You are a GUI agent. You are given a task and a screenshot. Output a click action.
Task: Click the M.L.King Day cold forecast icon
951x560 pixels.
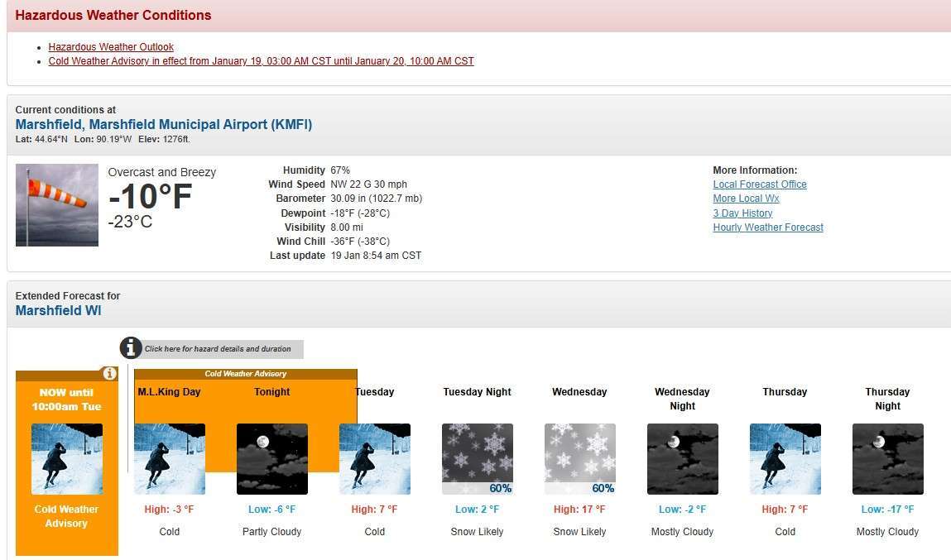[x=169, y=459]
